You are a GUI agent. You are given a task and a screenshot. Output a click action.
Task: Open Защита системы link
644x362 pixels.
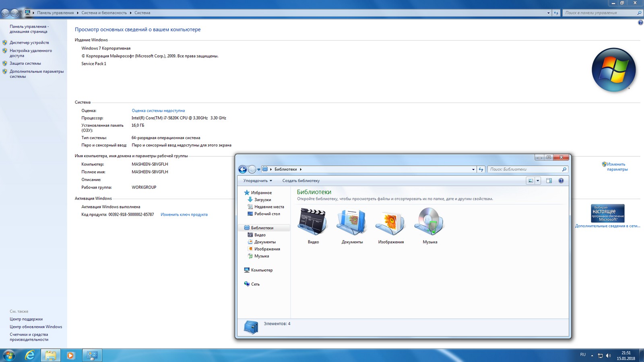point(25,63)
